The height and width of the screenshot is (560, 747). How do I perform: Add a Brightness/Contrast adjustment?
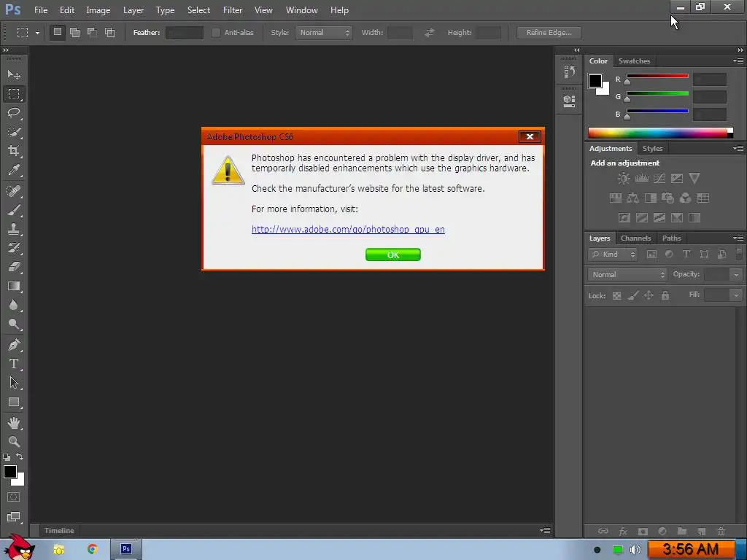coord(623,179)
